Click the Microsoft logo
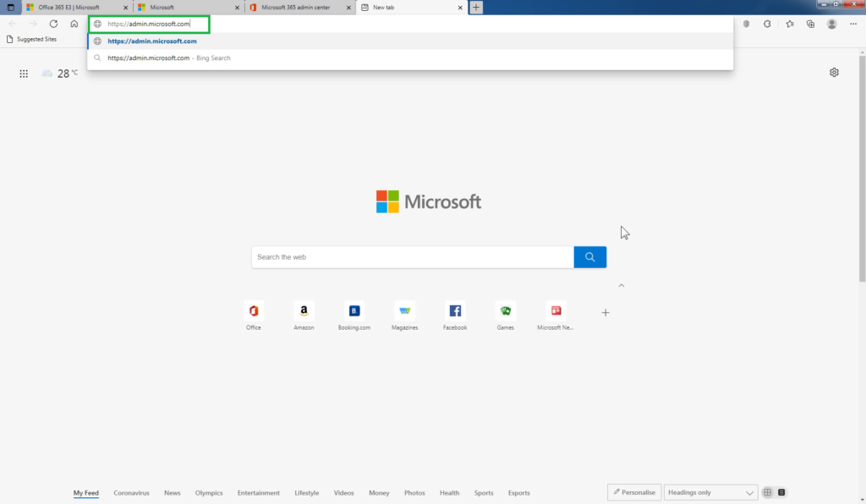Screen dimensions: 866x504 429,201
